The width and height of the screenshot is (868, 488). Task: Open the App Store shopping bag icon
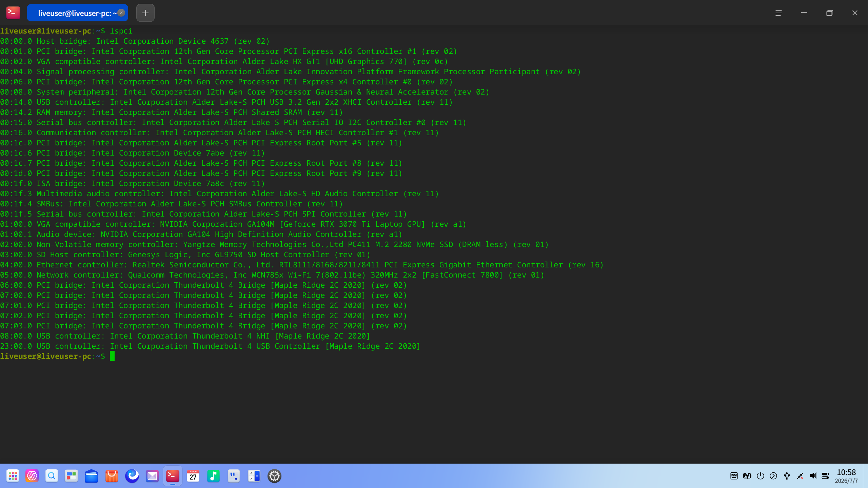tap(112, 476)
